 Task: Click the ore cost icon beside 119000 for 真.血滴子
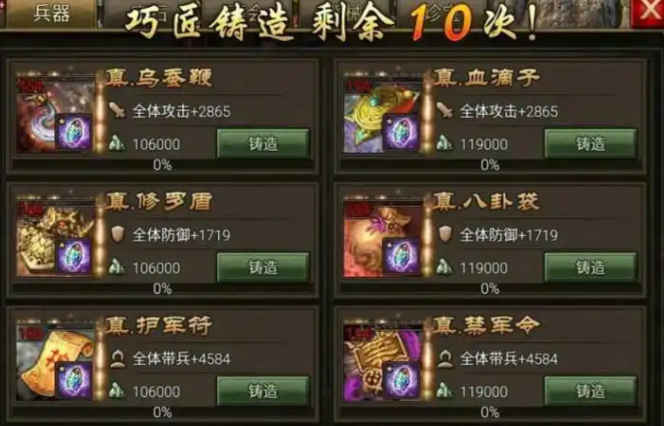click(445, 144)
